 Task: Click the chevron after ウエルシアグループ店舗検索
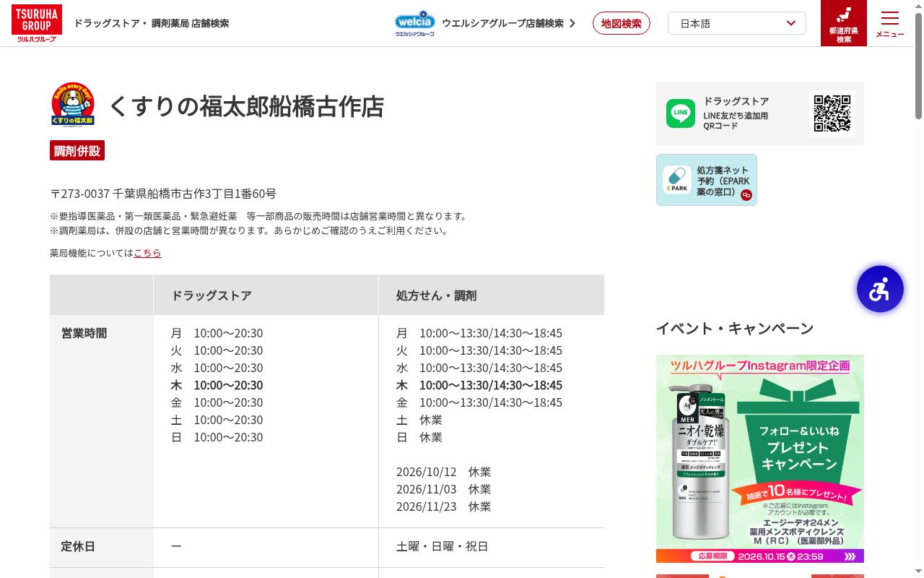pyautogui.click(x=572, y=23)
